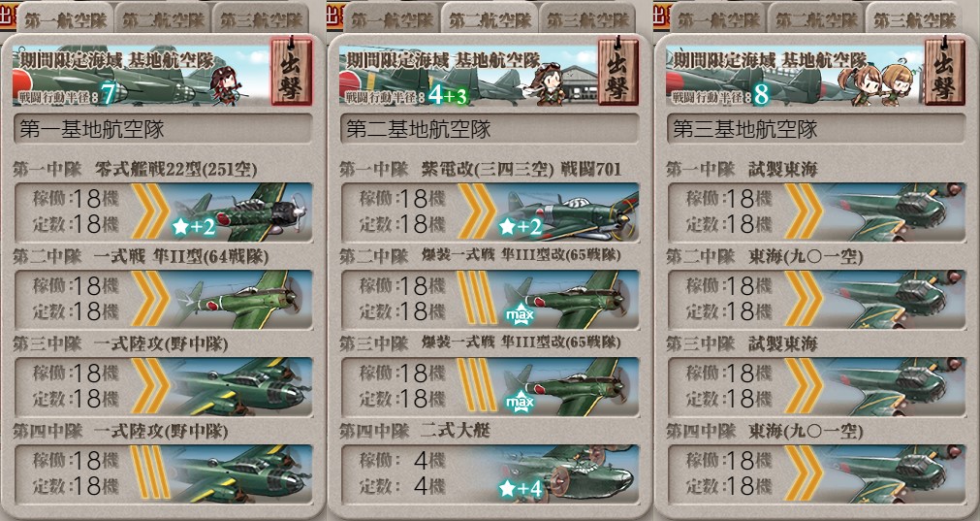Select 試製東海 slot in third base's 第三中隊
The width and height of the screenshot is (980, 521).
pyautogui.click(x=816, y=386)
